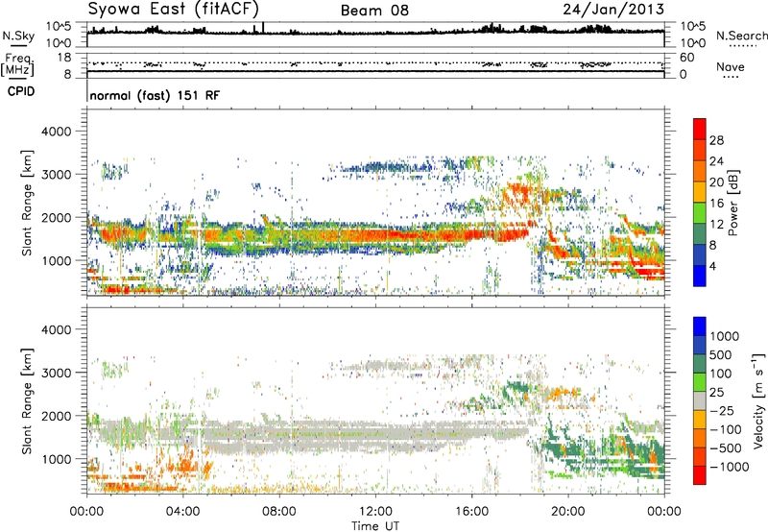768x532 pixels.
Task: Click the "3000" tick of the velocity panel
Action: pyautogui.click(x=56, y=373)
